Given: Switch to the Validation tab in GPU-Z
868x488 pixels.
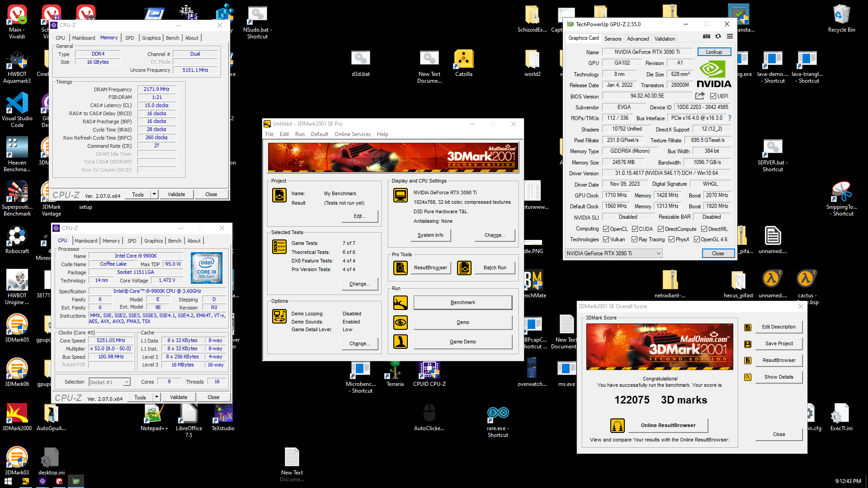Looking at the screenshot, I should coord(665,39).
